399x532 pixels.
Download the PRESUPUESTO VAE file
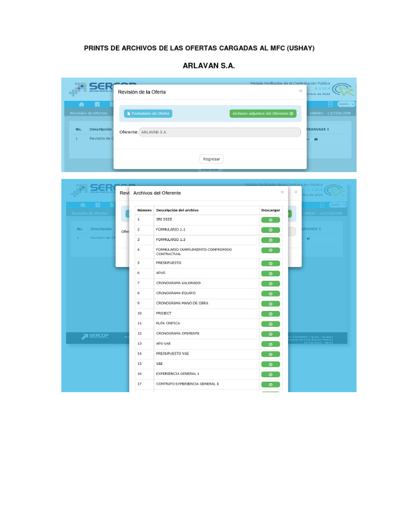pyautogui.click(x=270, y=354)
